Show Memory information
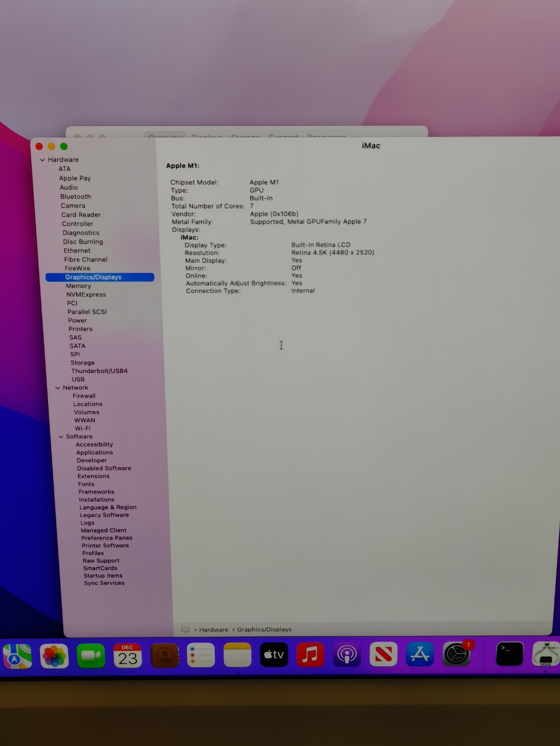The image size is (560, 746). (x=78, y=286)
